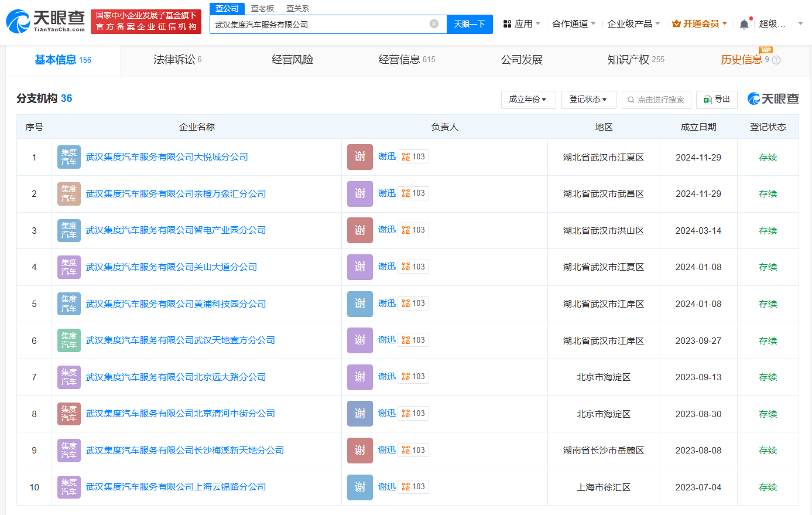812x515 pixels.
Task: Open the 103 relation badge in row 5
Action: tap(413, 303)
